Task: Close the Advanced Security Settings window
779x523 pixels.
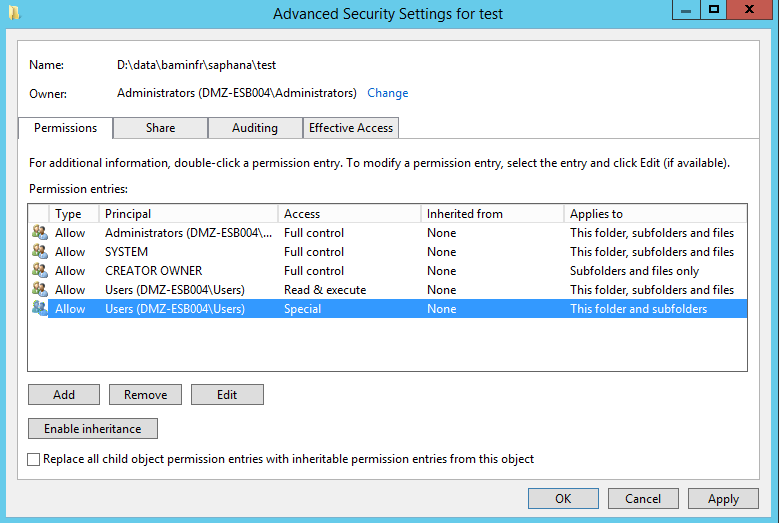Action: pos(750,10)
